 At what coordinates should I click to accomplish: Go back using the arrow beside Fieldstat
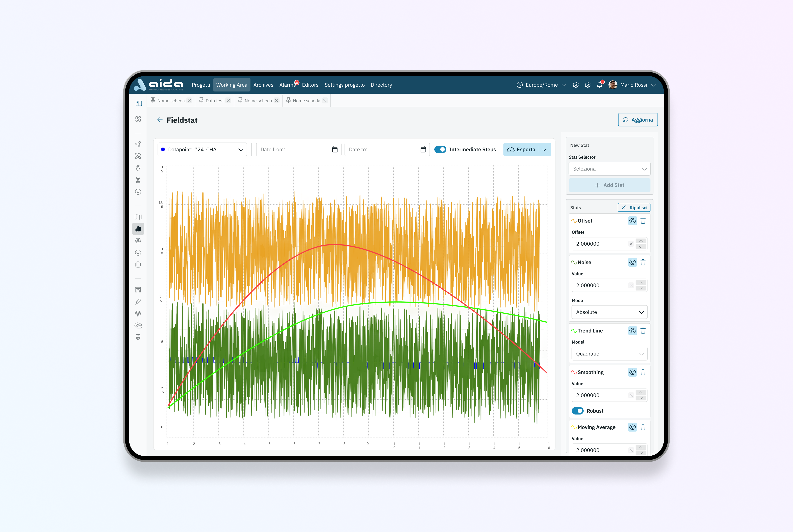click(160, 120)
